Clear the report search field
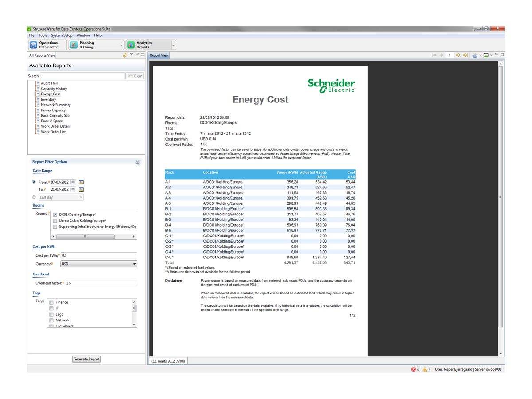This screenshot has height=399, width=532. (x=135, y=75)
